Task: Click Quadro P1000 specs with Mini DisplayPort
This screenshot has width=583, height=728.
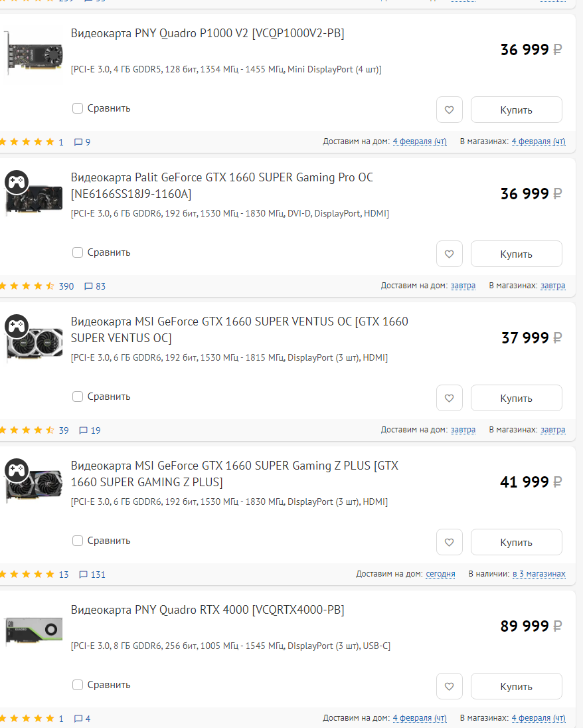Action: coord(226,69)
